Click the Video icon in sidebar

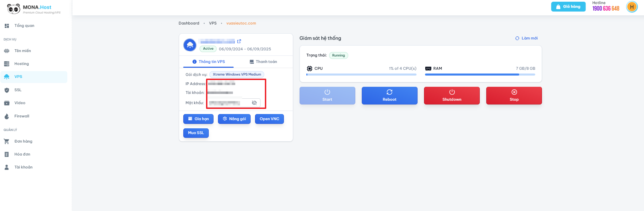tap(7, 103)
